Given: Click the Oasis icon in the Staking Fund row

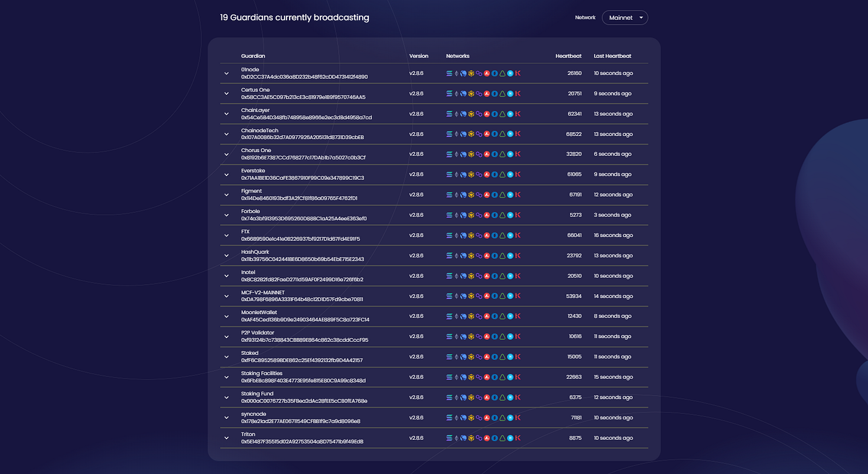Looking at the screenshot, I should (x=495, y=398).
